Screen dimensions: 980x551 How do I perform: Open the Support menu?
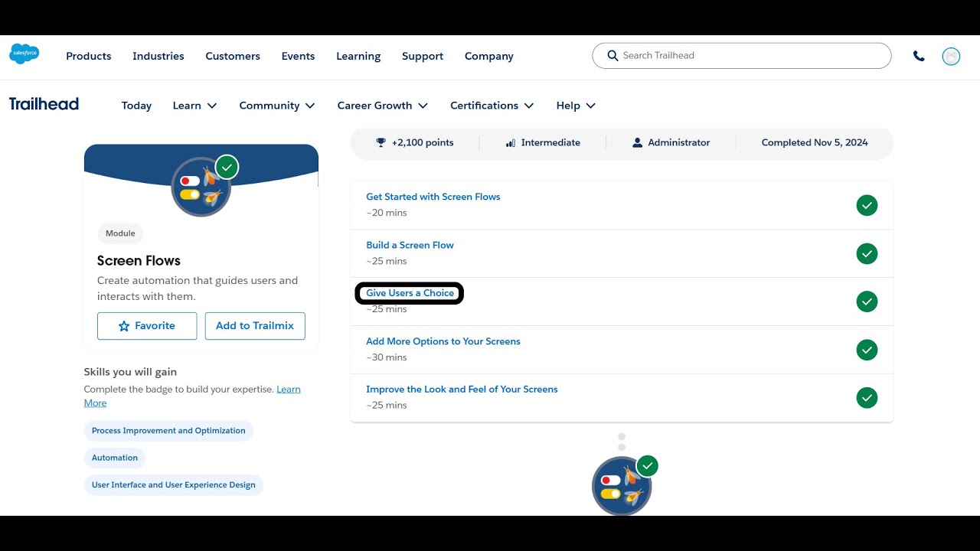[x=423, y=56]
